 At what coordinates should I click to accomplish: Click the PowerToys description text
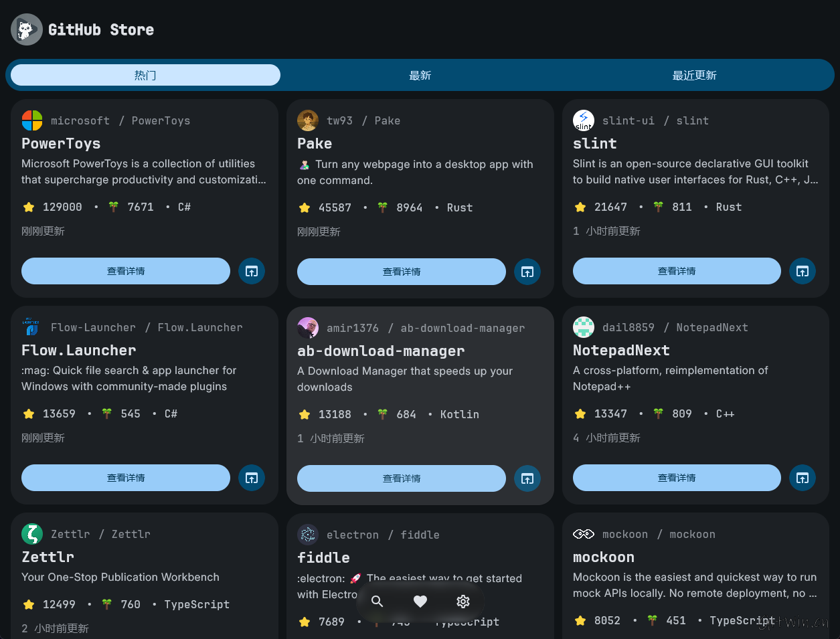[x=144, y=171]
